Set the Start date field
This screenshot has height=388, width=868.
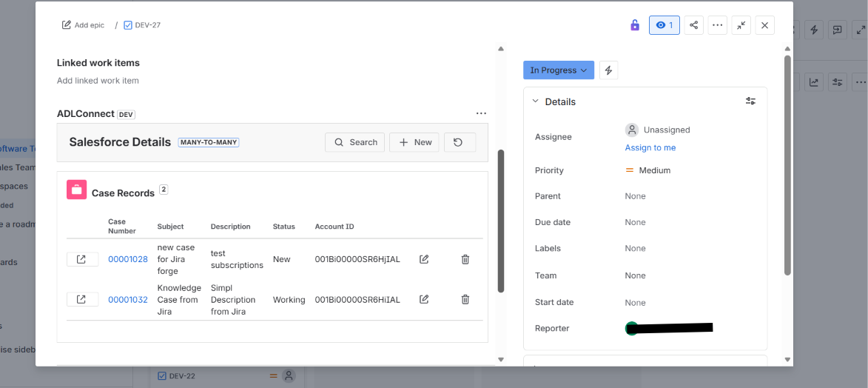click(635, 303)
